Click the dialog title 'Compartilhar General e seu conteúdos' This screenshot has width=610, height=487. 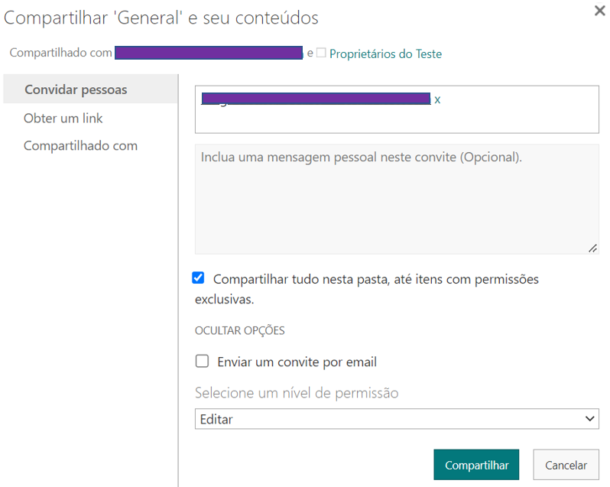(x=161, y=18)
